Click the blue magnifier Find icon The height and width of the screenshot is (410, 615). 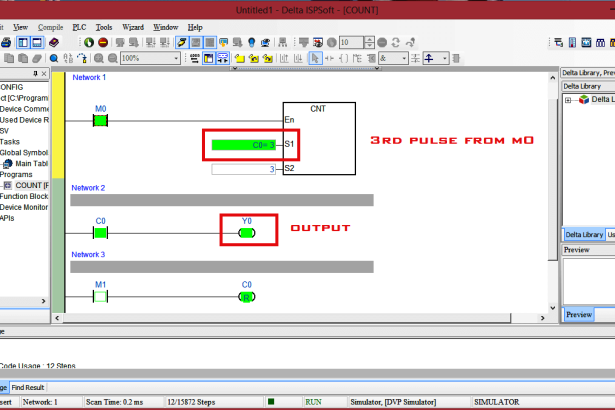pyautogui.click(x=54, y=58)
